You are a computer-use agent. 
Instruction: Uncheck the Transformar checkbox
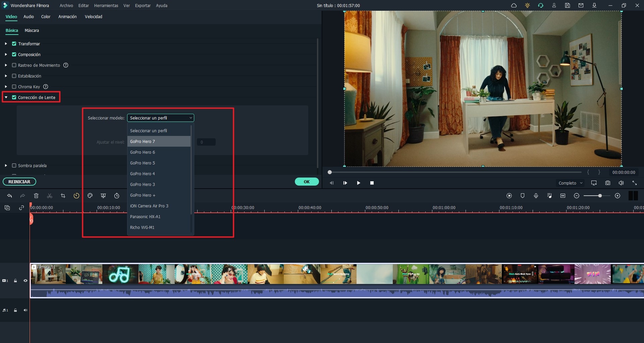point(14,44)
